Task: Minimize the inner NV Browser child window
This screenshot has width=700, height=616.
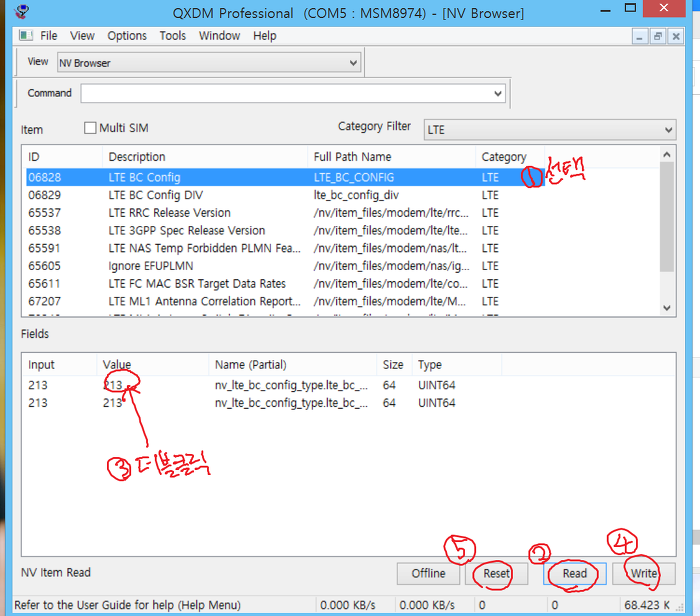Action: [x=640, y=37]
